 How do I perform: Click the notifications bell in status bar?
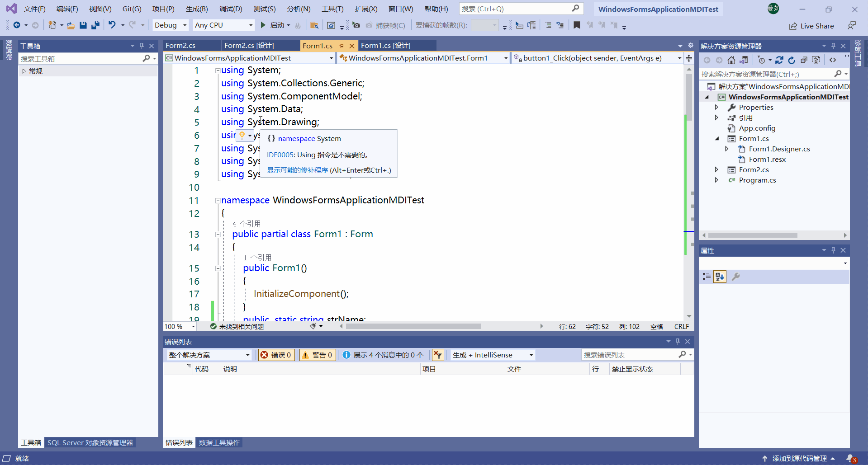tap(851, 458)
